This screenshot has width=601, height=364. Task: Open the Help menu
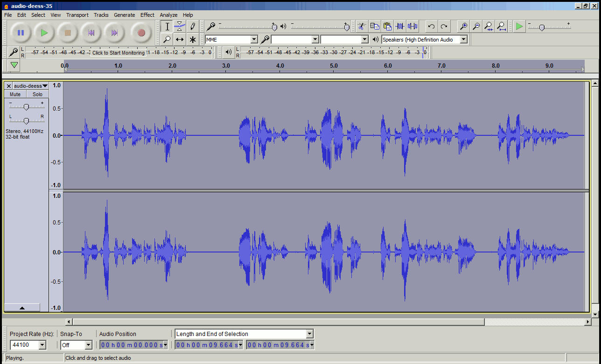click(188, 15)
